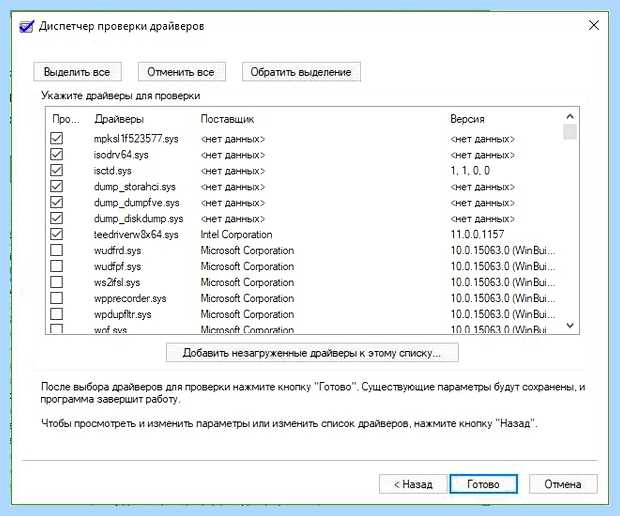This screenshot has height=516, width=620.
Task: Check the ws2ifsl.sys checkbox
Action: (x=57, y=282)
